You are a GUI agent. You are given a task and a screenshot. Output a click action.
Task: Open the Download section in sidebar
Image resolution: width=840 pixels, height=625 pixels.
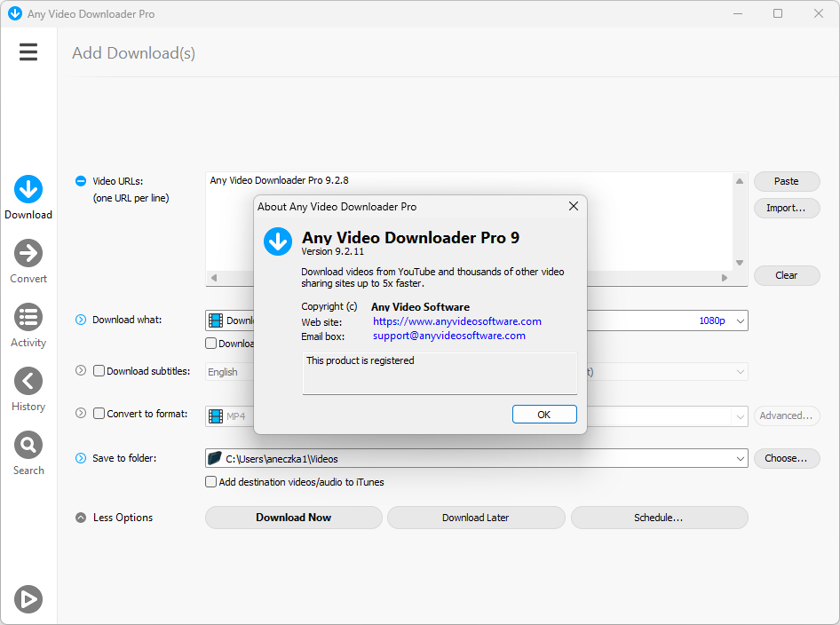point(28,197)
